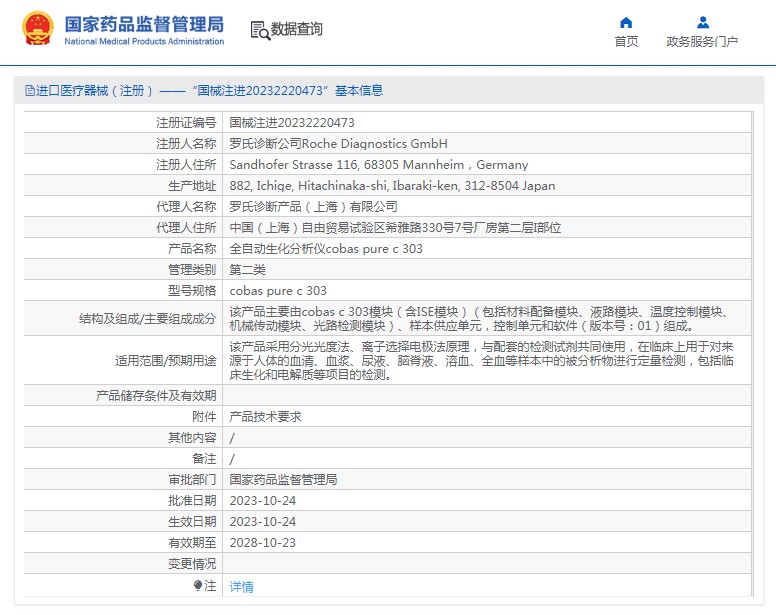Click the 其他内容 row label
Viewport: 776px width, 615px height.
192,438
